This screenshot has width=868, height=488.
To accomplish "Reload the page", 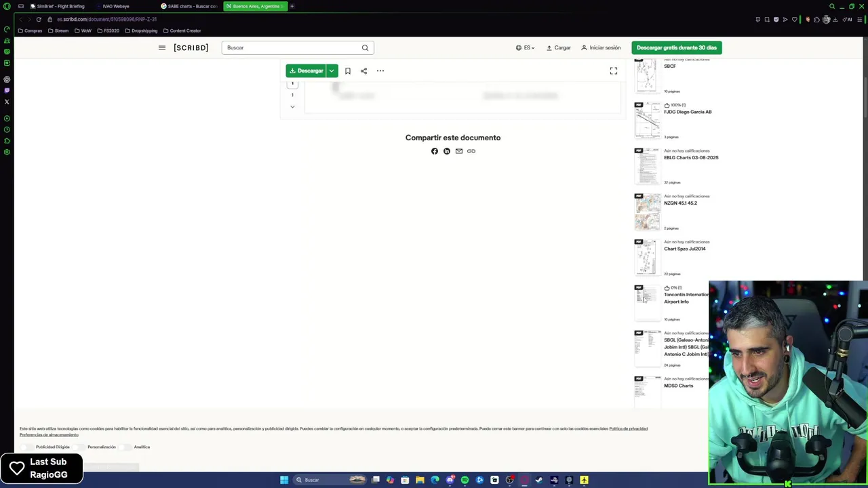I will tap(39, 19).
